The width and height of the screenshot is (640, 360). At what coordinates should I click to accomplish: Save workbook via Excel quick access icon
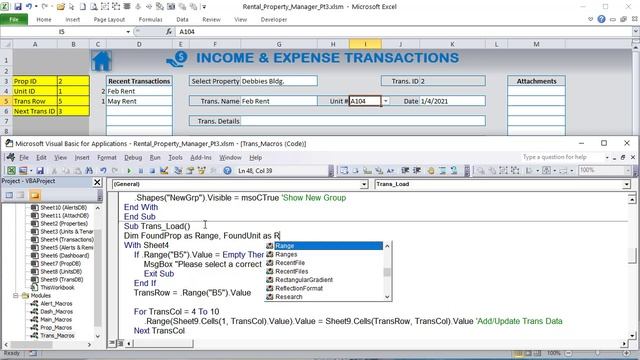(18, 7)
